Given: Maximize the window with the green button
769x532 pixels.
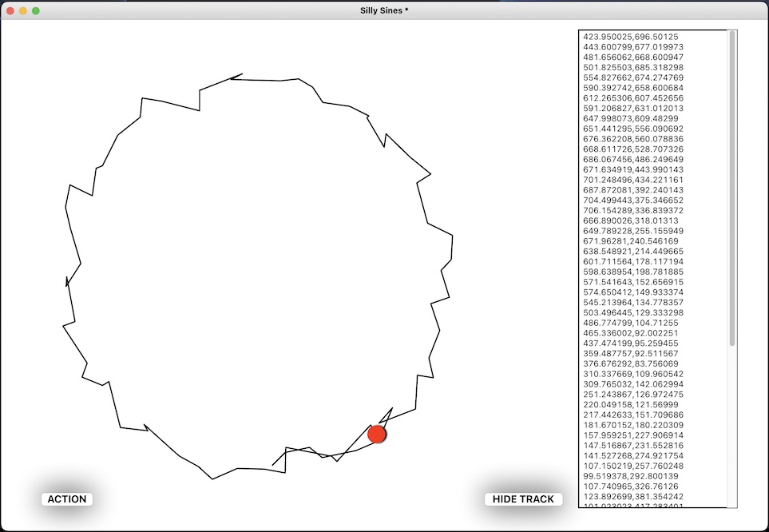Looking at the screenshot, I should pyautogui.click(x=36, y=10).
